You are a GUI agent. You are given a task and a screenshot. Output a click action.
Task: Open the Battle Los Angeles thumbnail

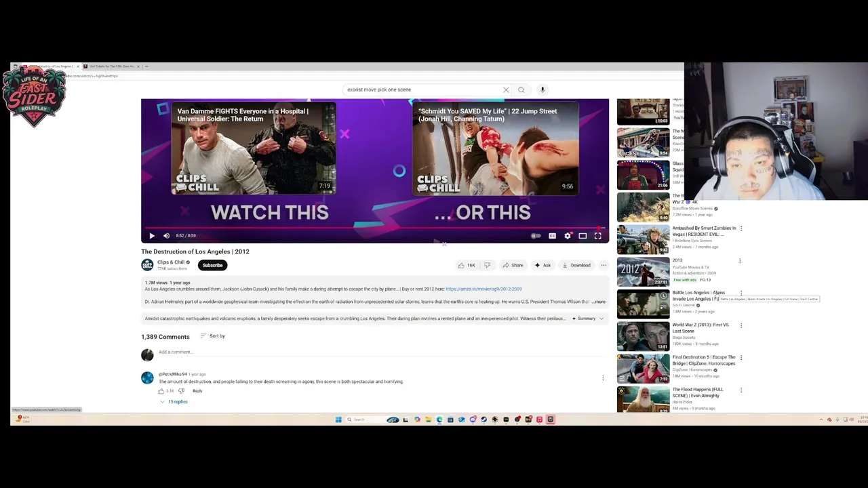pos(643,304)
